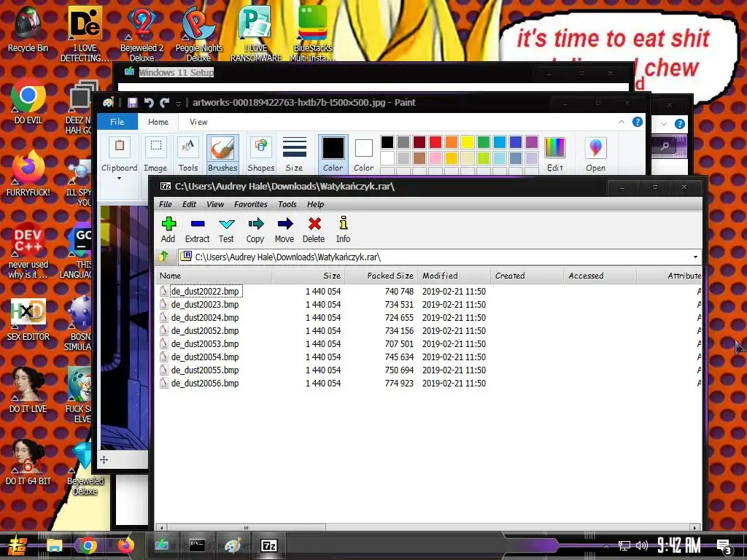The height and width of the screenshot is (560, 747).
Task: Click the Paint Save quick access icon
Action: click(x=133, y=102)
